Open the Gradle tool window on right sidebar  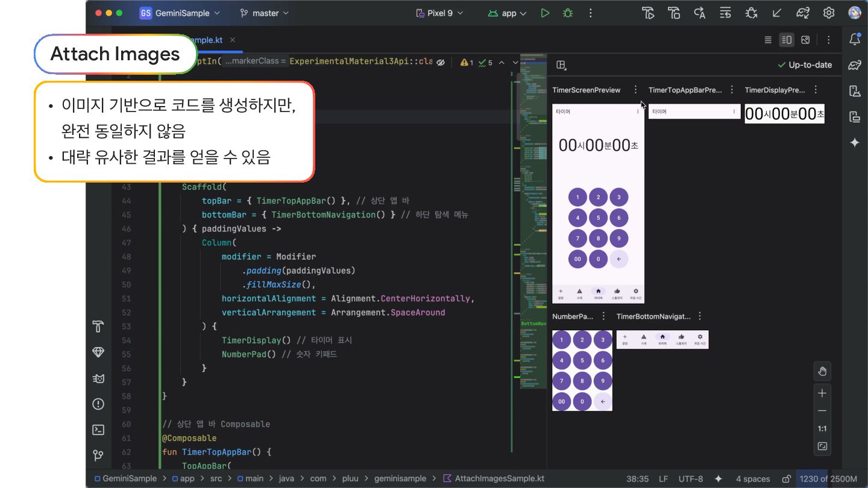tap(855, 65)
